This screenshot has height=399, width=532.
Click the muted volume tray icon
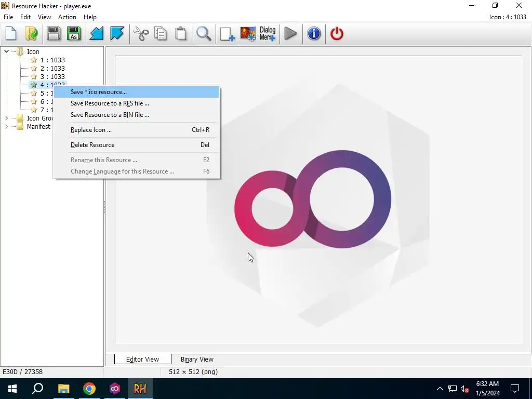click(465, 389)
